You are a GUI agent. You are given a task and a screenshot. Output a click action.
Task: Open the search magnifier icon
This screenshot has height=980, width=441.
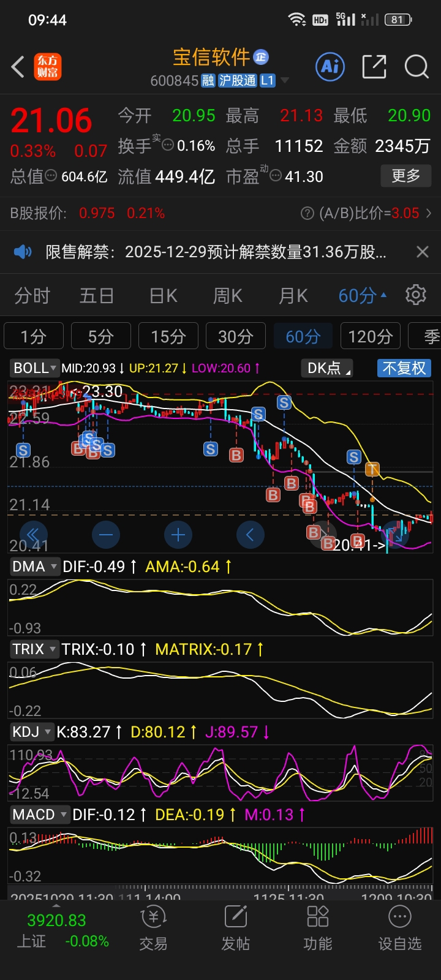[x=417, y=66]
